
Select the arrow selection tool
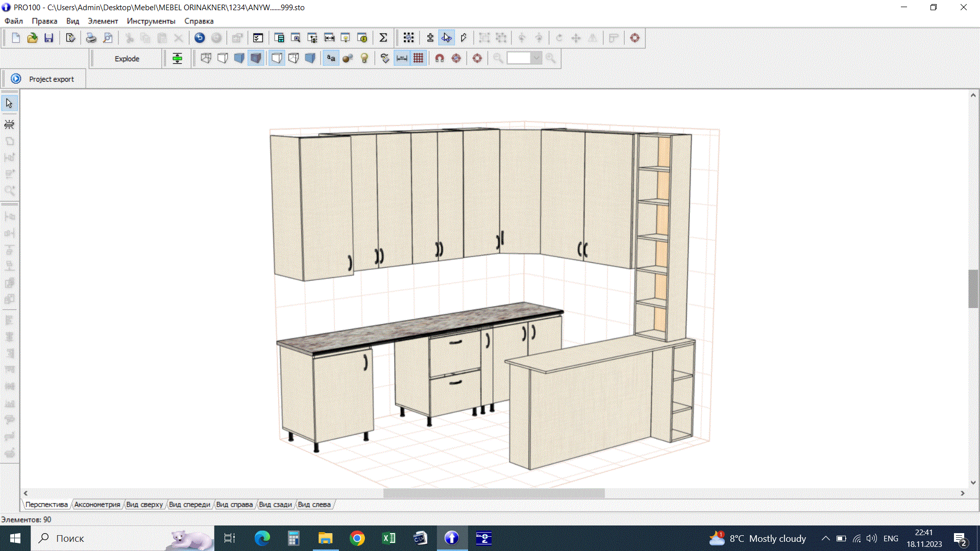[9, 103]
